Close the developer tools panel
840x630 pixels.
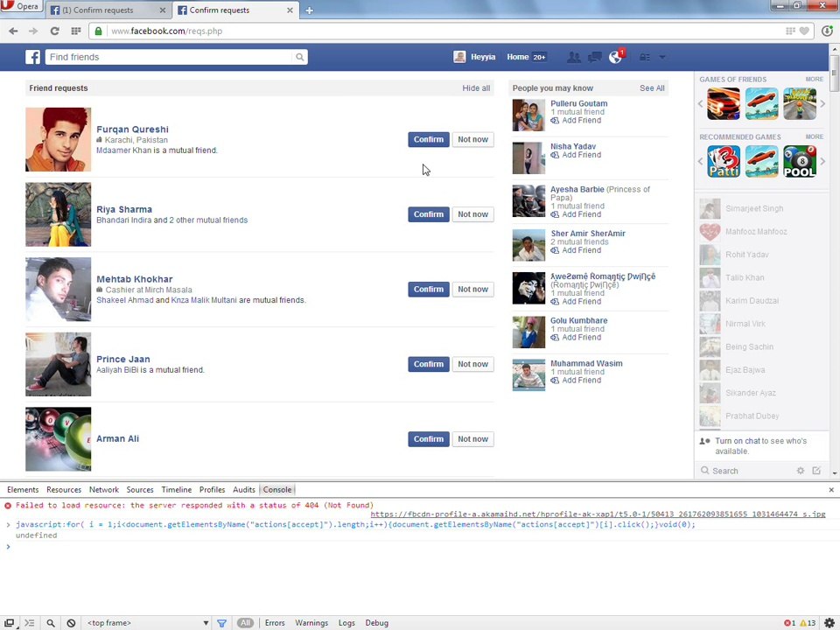click(x=831, y=490)
